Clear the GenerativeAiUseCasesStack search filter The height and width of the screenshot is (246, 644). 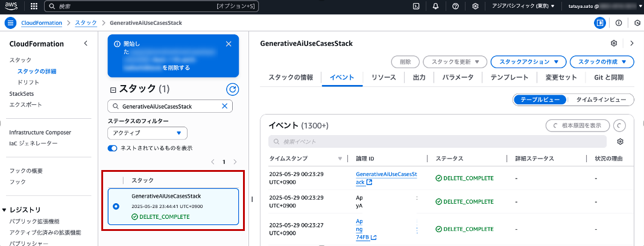coord(225,106)
